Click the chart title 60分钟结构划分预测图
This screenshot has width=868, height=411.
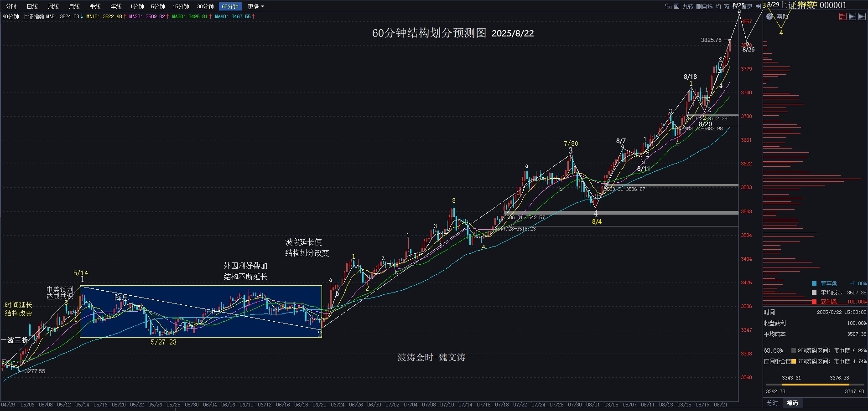(x=430, y=33)
